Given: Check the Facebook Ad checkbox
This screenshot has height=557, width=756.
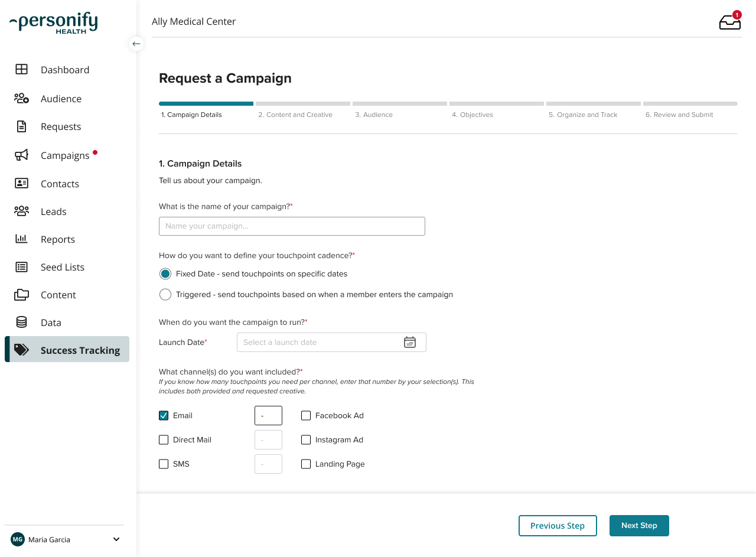Looking at the screenshot, I should click(306, 415).
